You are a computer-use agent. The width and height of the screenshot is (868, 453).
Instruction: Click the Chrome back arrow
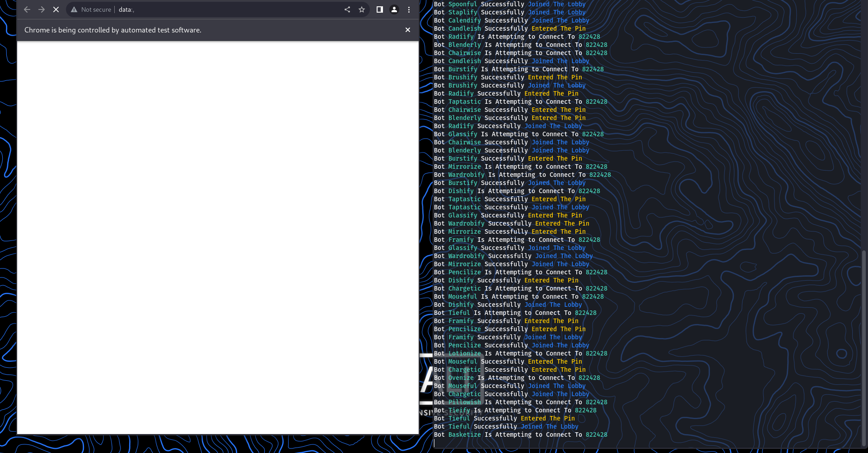coord(27,9)
